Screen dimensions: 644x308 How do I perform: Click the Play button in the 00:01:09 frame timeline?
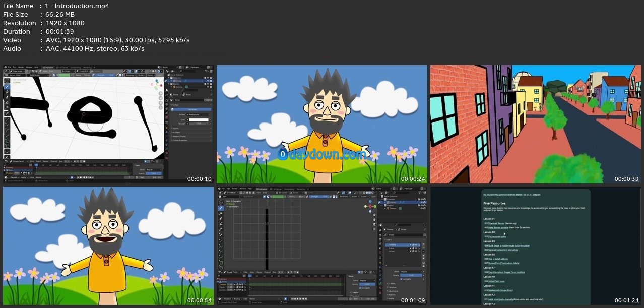point(300,299)
